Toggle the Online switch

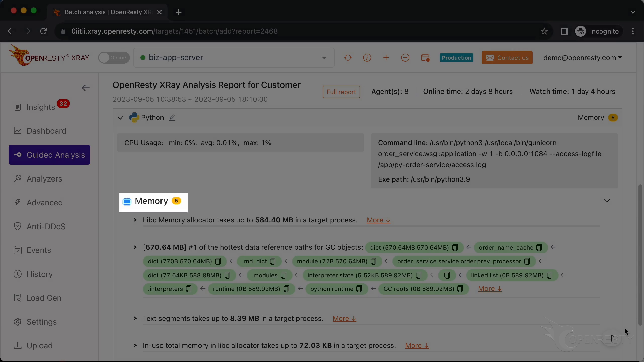114,58
